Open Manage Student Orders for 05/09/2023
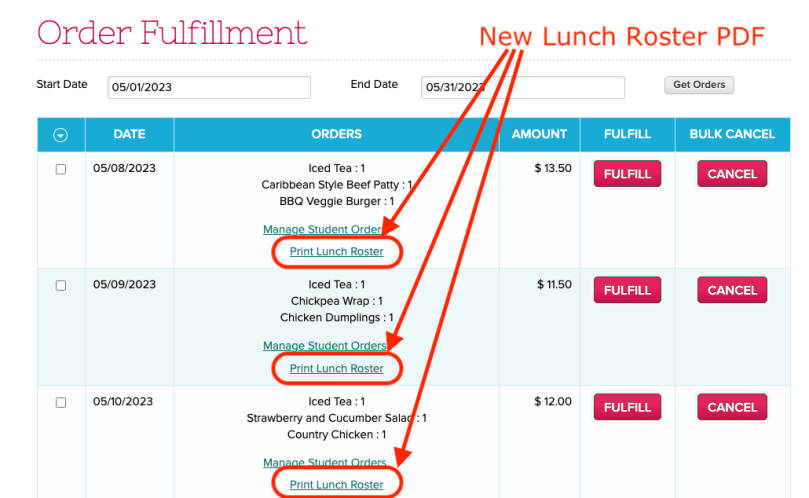809x498 pixels. (322, 346)
